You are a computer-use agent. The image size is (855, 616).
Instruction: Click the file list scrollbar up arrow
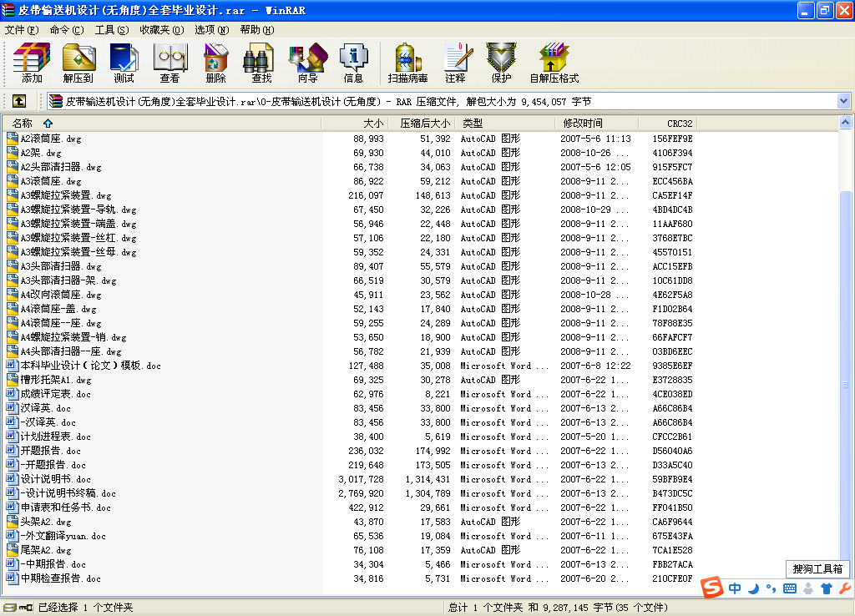845,123
